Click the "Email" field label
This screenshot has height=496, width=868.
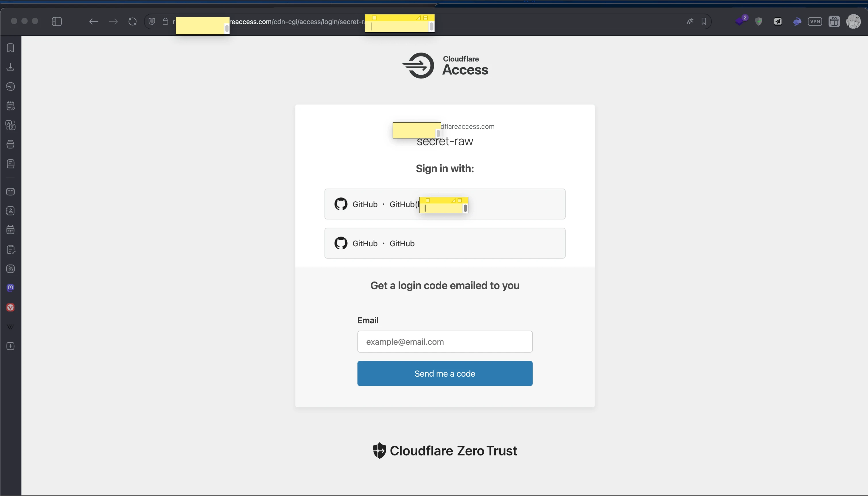pyautogui.click(x=368, y=320)
